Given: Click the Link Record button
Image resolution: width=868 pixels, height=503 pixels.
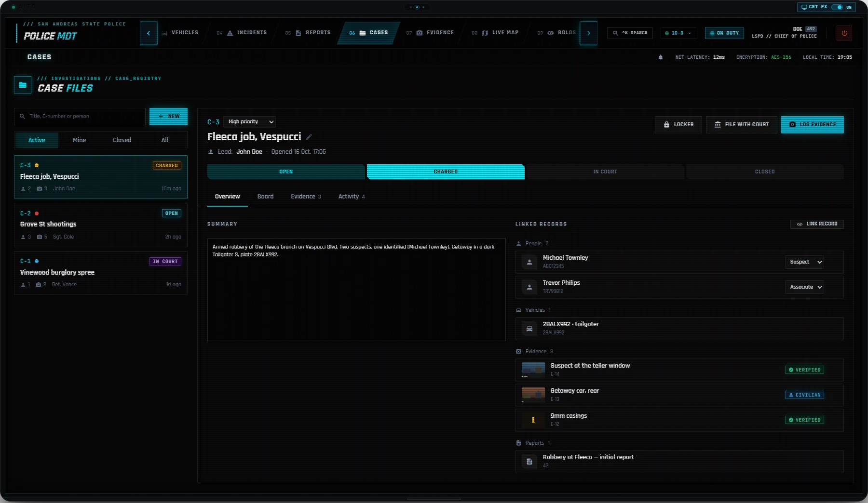Looking at the screenshot, I should tap(817, 224).
